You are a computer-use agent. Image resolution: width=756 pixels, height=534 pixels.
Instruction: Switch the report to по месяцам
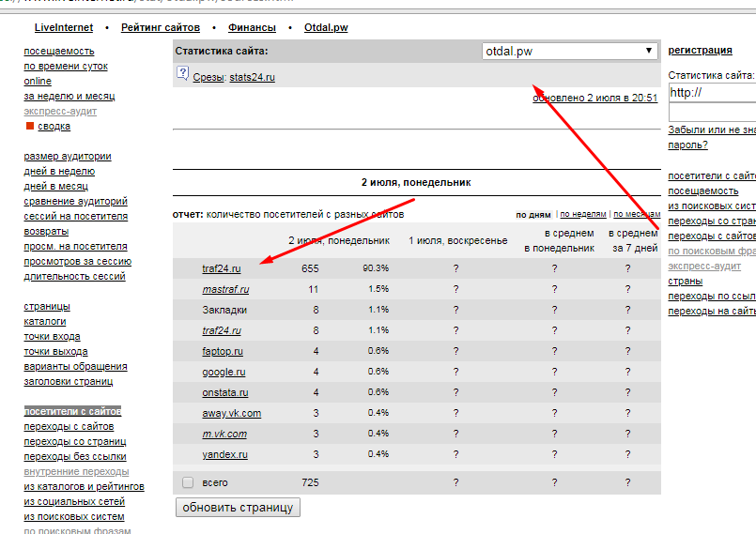point(637,214)
